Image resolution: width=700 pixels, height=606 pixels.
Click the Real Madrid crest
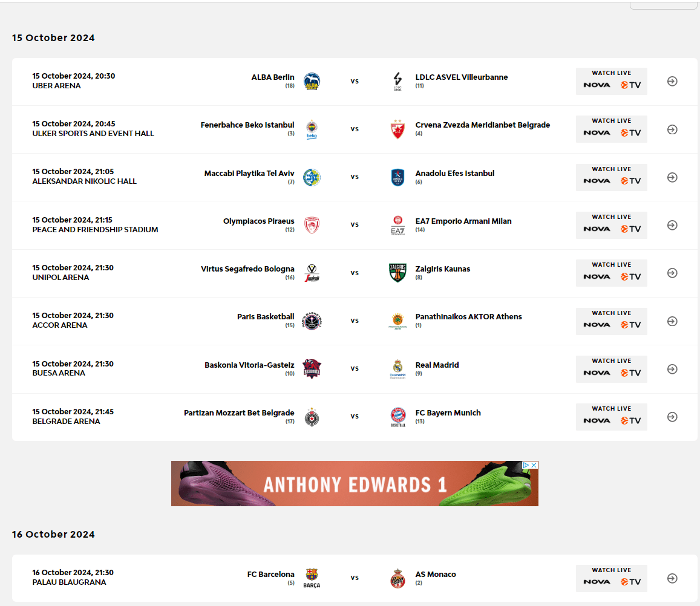397,368
